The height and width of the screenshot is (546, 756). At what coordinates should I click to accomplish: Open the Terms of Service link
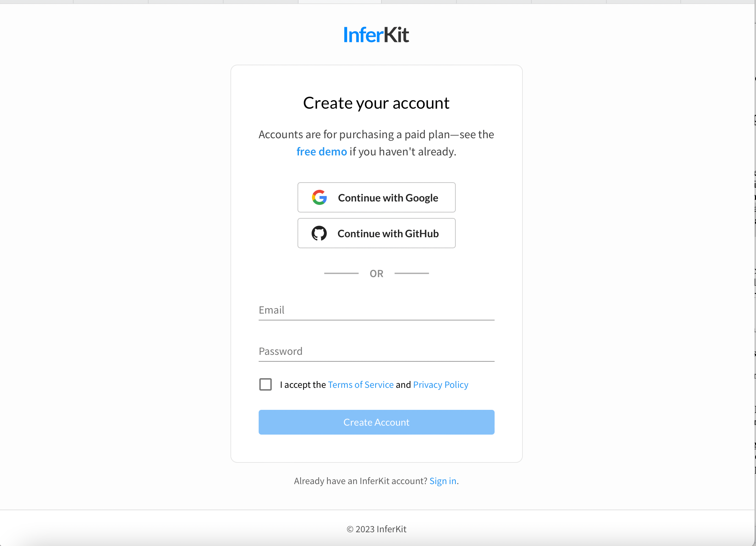[361, 384]
